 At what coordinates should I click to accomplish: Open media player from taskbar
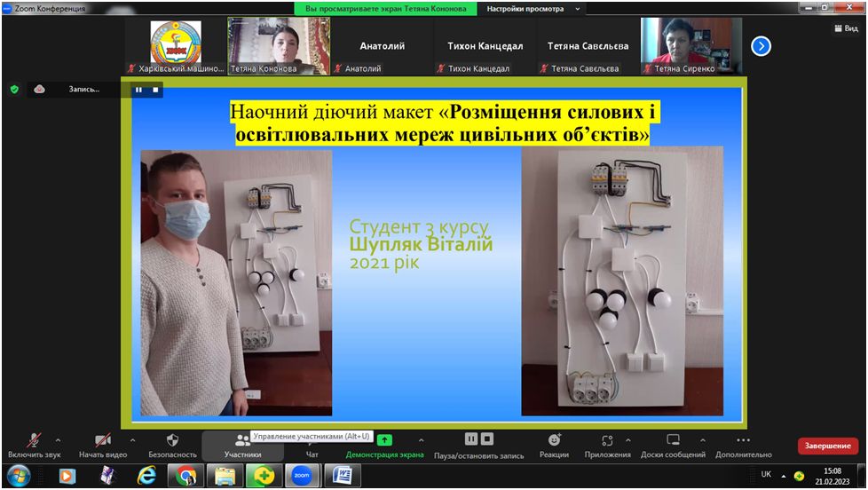pos(67,476)
